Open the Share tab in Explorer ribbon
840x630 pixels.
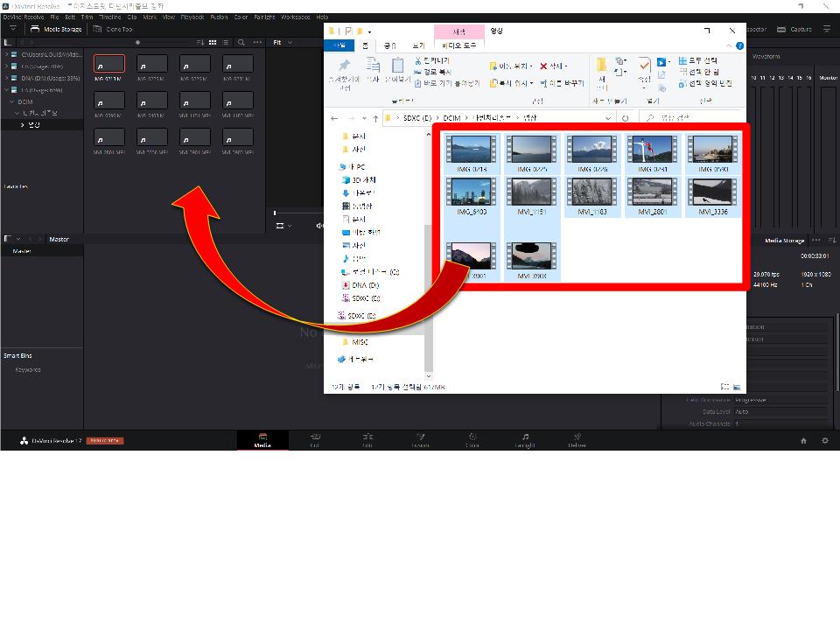390,45
